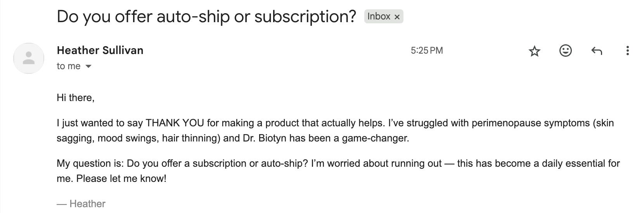
Task: Open the three-dot More options menu
Action: pos(627,51)
